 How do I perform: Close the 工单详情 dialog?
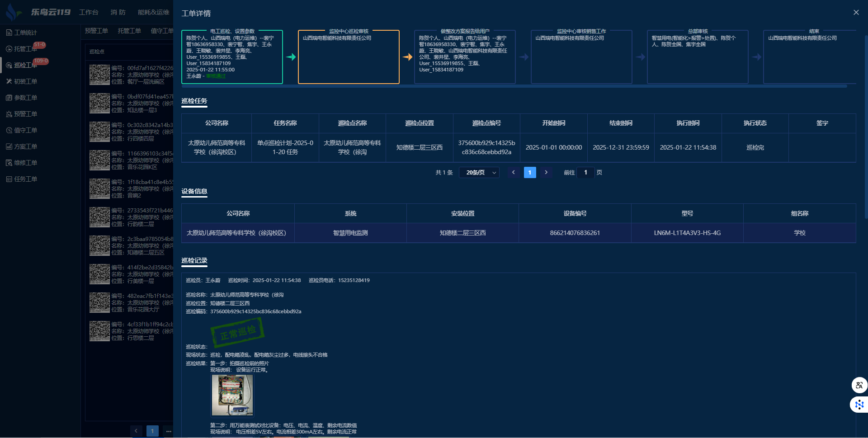(x=856, y=13)
